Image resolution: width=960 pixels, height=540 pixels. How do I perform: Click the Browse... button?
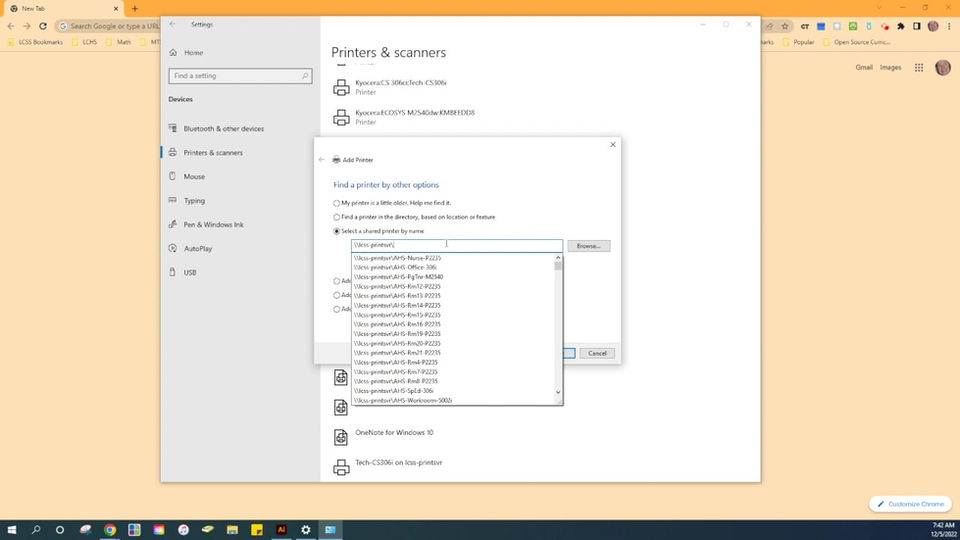coord(588,246)
